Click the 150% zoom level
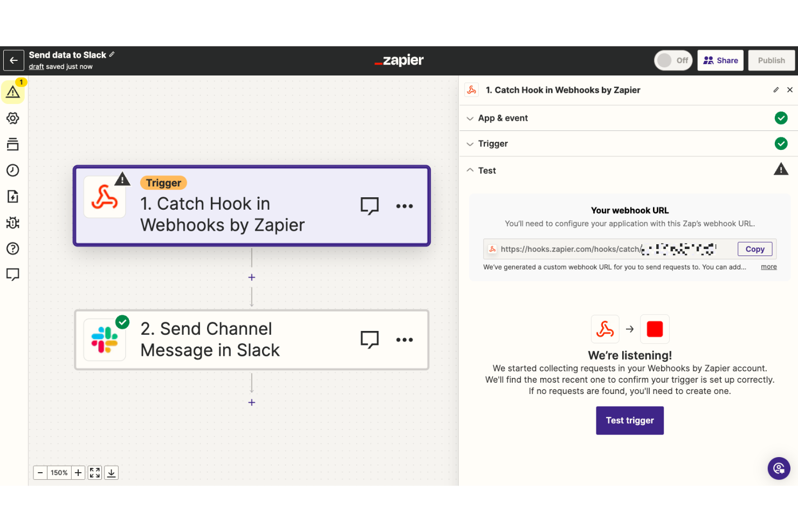 59,473
